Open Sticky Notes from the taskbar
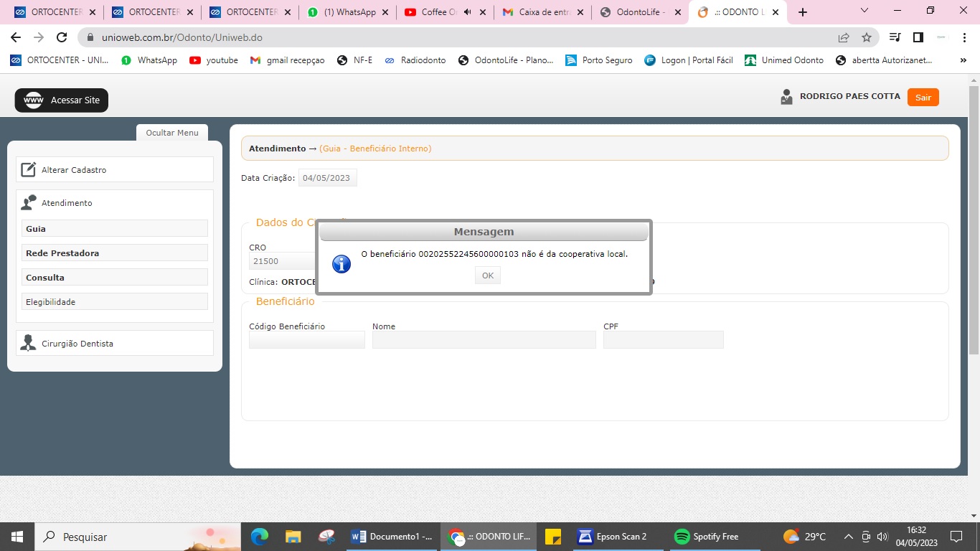This screenshot has width=980, height=551. [x=552, y=537]
